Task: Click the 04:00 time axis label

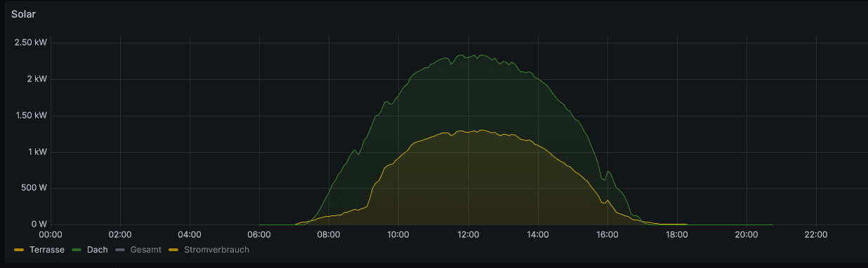Action: tap(190, 235)
